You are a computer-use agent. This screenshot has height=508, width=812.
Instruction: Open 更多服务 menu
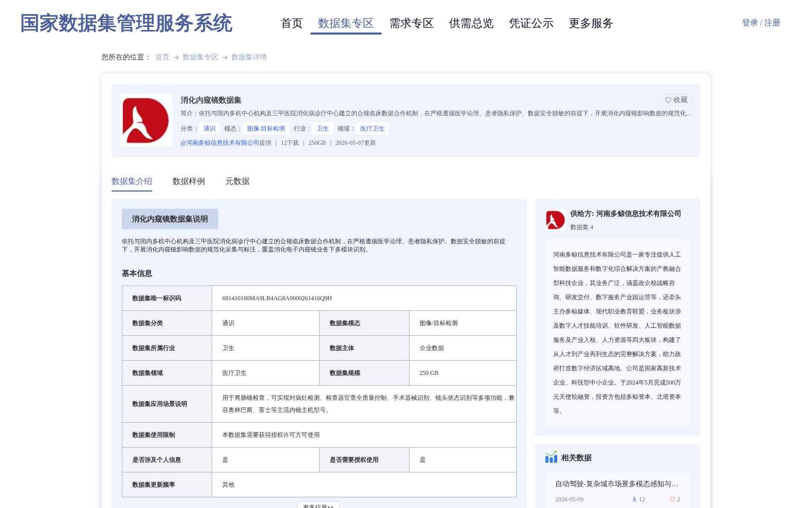coord(591,23)
